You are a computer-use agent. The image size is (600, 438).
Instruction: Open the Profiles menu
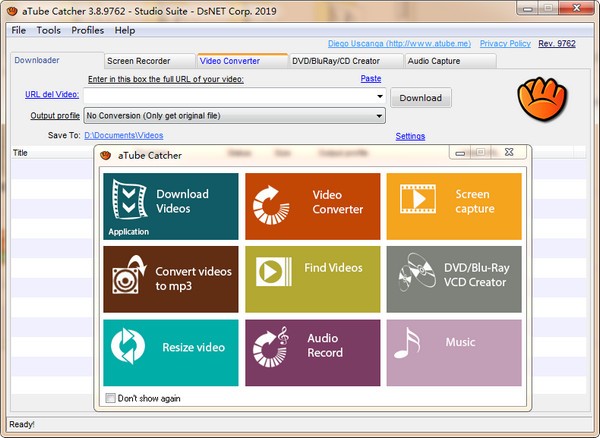point(87,30)
